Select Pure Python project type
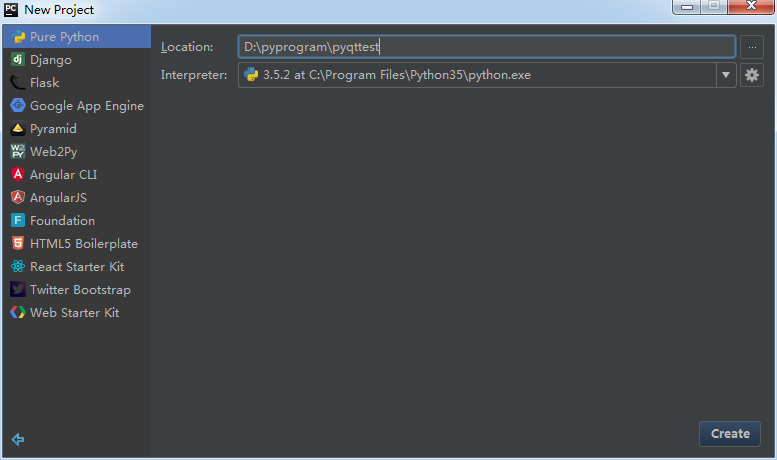777x460 pixels. (77, 37)
